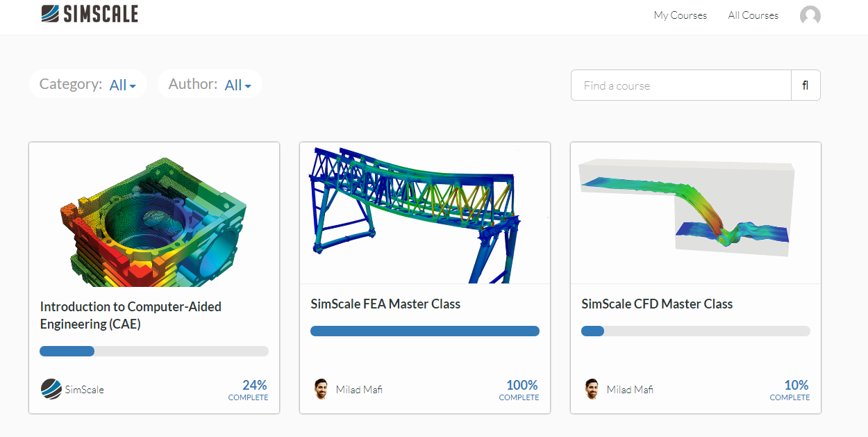868x437 pixels.
Task: Click the CFD Master Class progress bar
Action: pyautogui.click(x=695, y=331)
